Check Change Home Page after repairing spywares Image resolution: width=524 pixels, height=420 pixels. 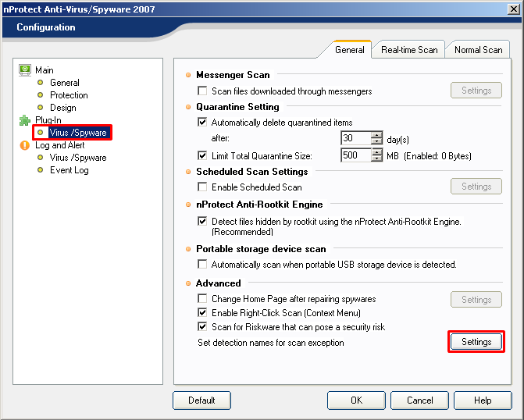[202, 298]
